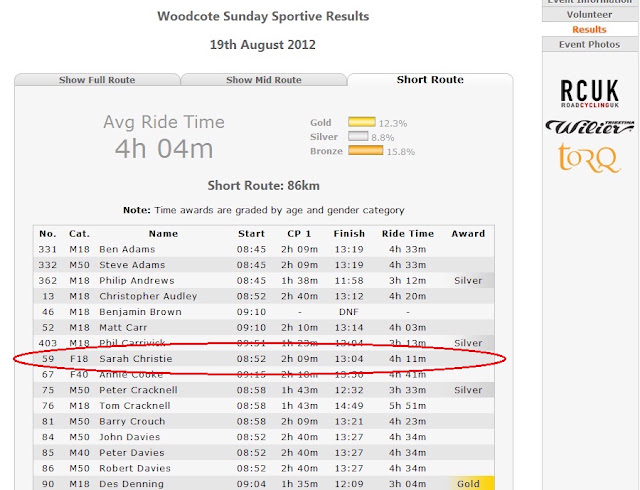The width and height of the screenshot is (640, 490).
Task: Click the Gold award cell for Des Denning
Action: coord(468,484)
